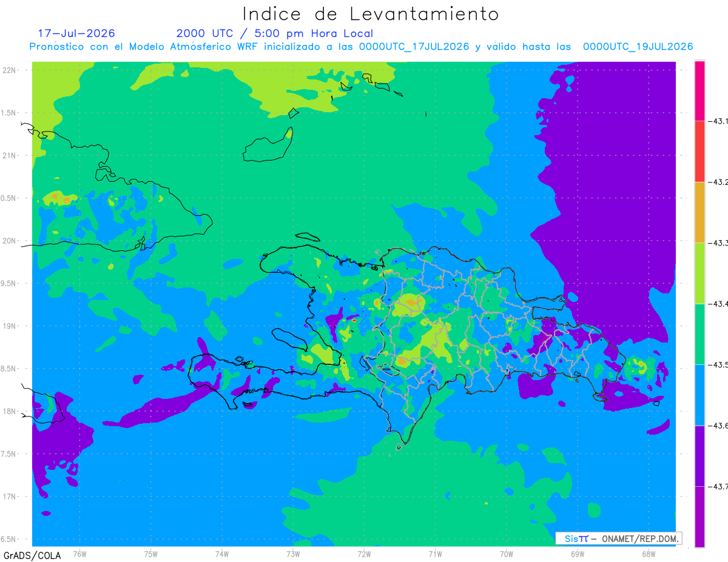Click the latitude label "9.5N"
Screen dimensions: 728x562
click(x=8, y=283)
